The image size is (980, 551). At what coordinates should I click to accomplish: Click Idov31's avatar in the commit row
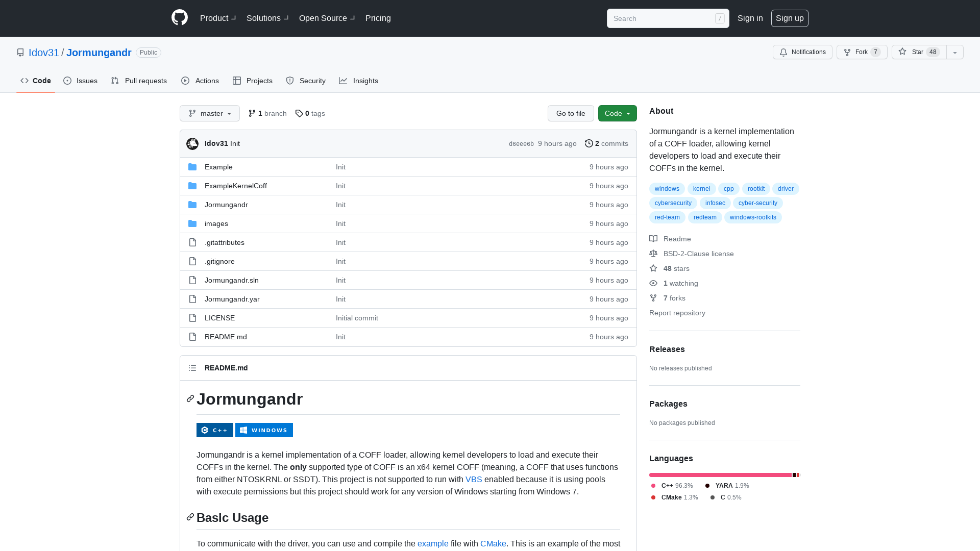coord(192,144)
